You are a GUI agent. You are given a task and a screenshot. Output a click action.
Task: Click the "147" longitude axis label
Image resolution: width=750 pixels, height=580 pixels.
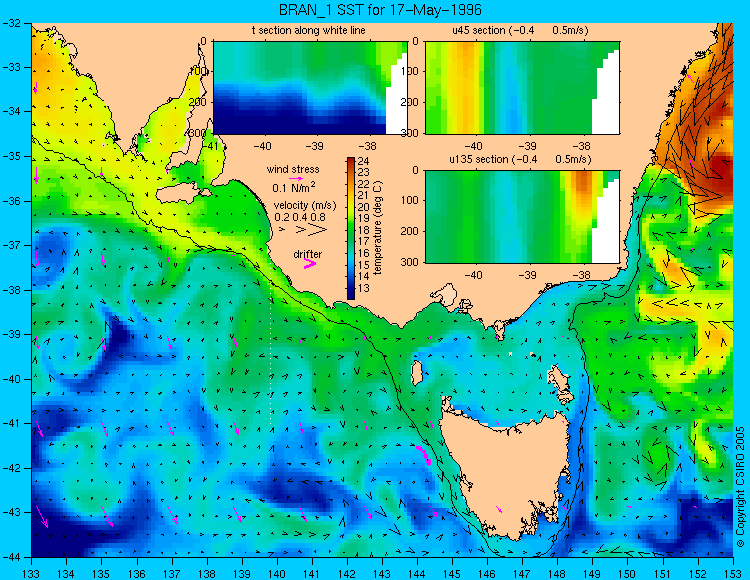pos(522,574)
